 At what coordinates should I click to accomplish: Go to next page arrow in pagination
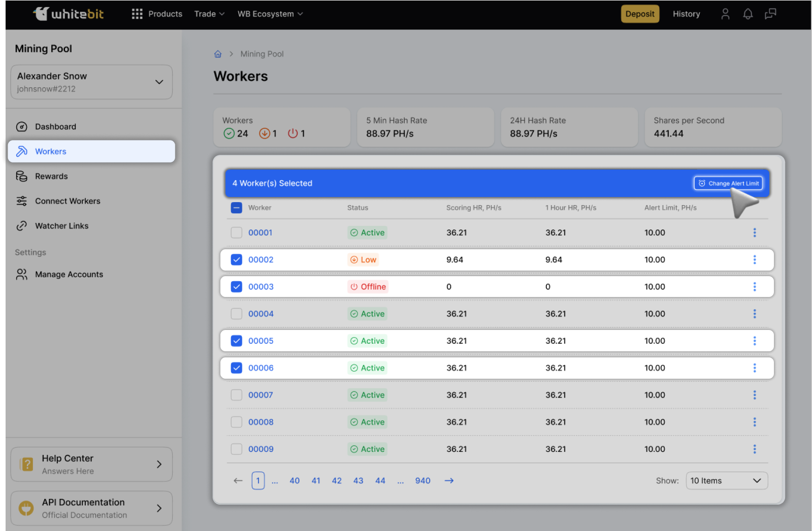click(x=449, y=481)
